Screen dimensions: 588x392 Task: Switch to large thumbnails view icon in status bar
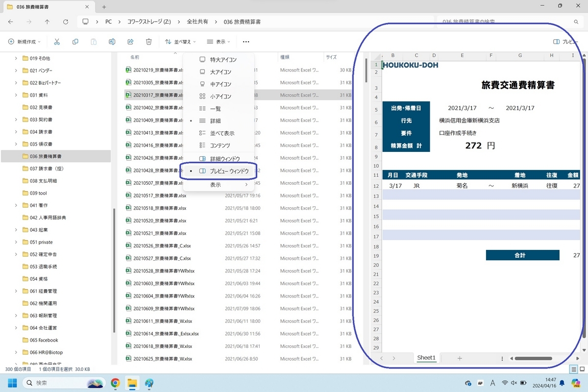pyautogui.click(x=582, y=369)
